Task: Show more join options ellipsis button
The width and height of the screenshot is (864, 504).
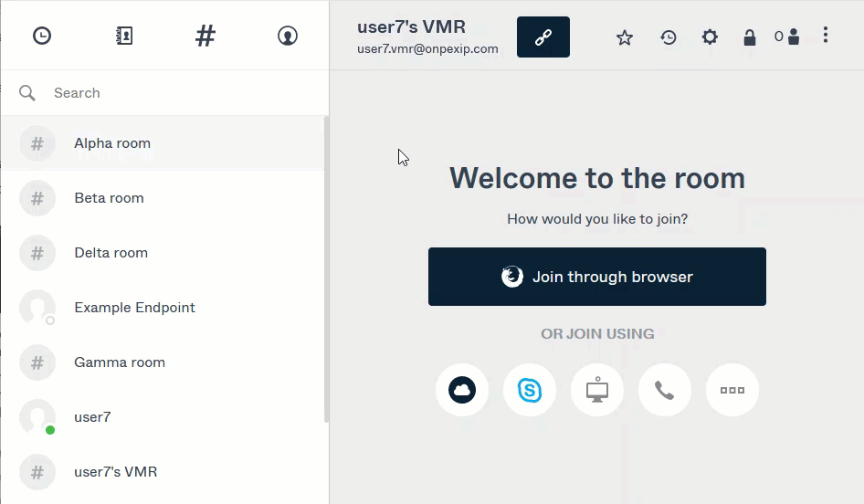Action: pos(732,390)
